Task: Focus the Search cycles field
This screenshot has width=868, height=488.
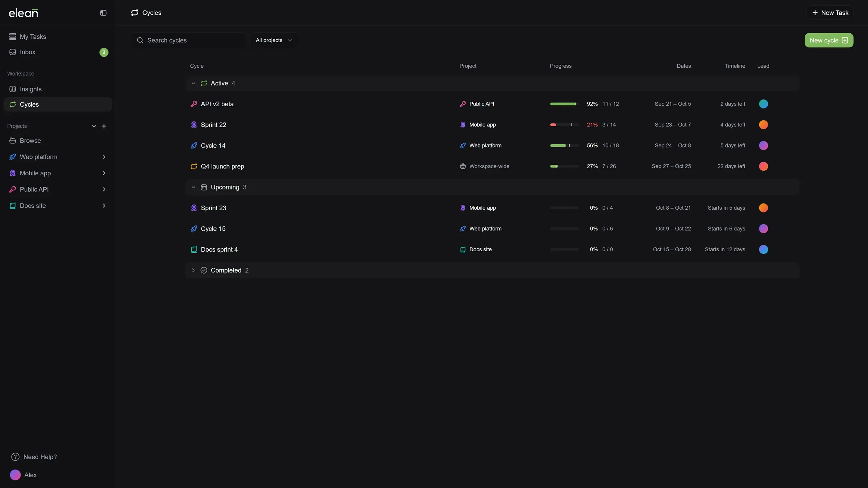Action: 188,40
